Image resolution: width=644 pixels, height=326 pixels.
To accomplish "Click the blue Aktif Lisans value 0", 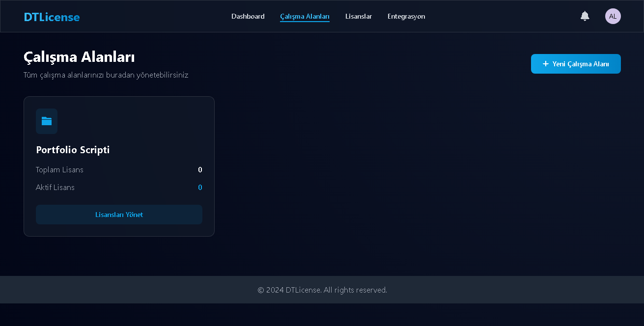I will click(200, 188).
